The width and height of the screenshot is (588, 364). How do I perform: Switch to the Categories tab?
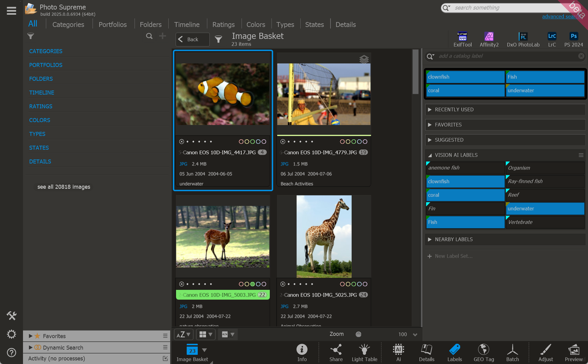(68, 24)
